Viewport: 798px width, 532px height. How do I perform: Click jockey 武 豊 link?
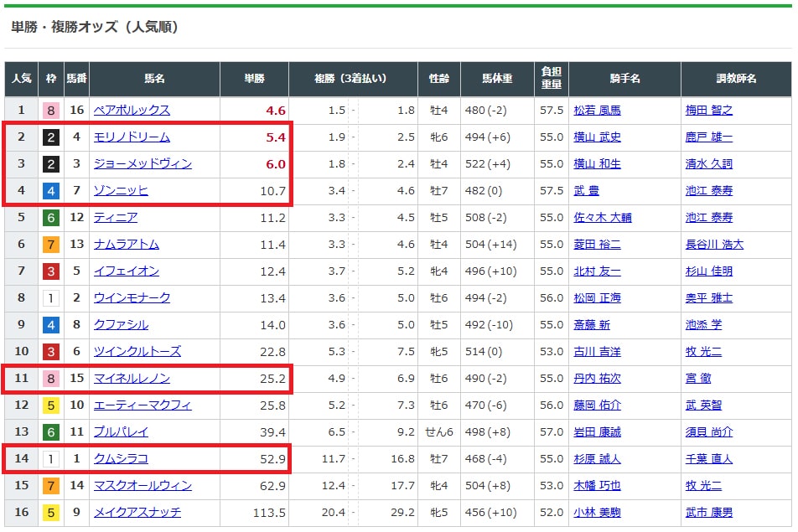586,191
